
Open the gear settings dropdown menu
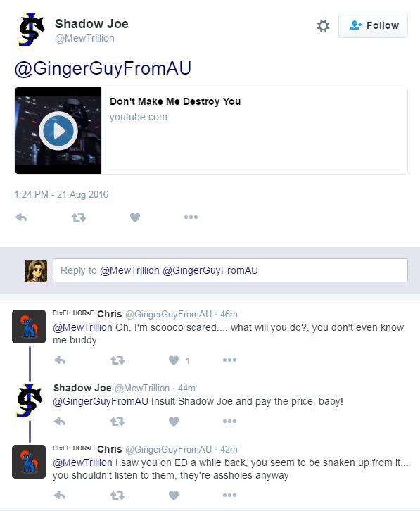[x=323, y=25]
